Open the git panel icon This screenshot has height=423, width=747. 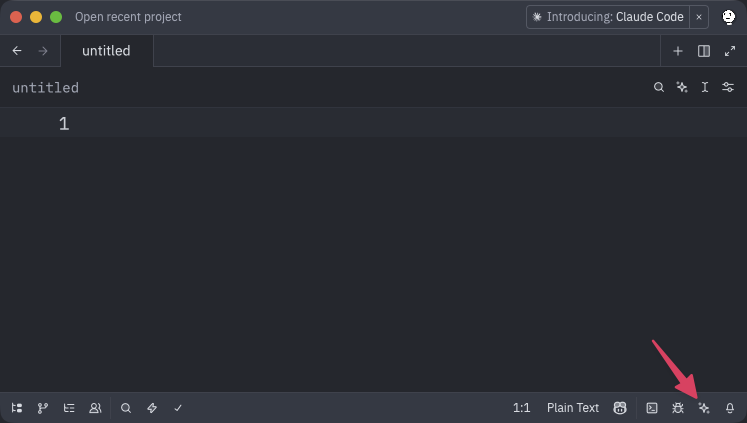coord(43,408)
